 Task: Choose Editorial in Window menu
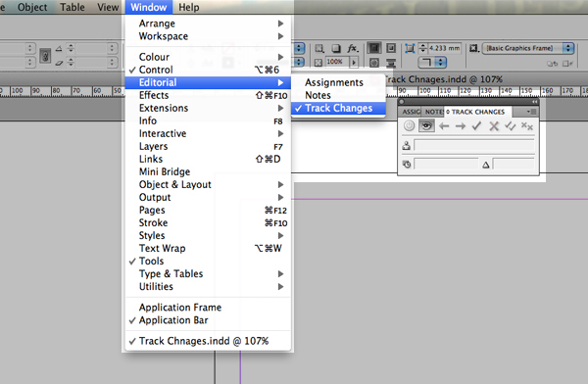tap(208, 82)
